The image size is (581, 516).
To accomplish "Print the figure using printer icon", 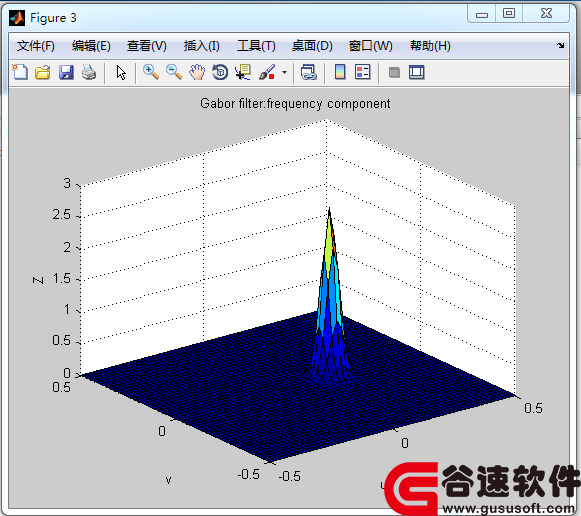I will [x=89, y=72].
